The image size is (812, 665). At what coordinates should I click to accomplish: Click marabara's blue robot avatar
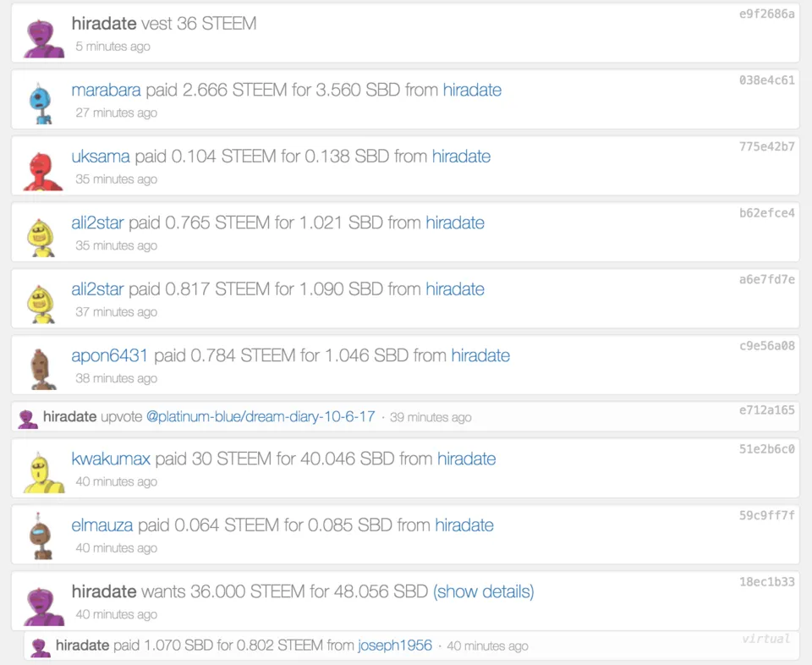(42, 102)
